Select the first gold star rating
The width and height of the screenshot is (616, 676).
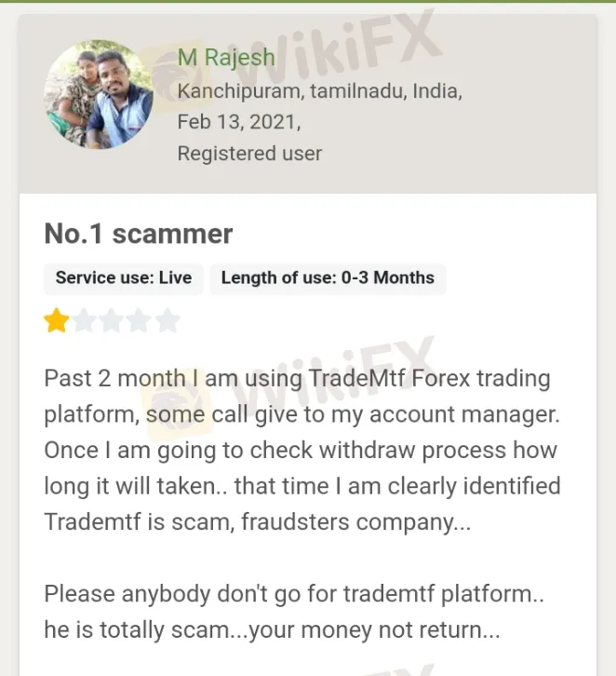[x=57, y=320]
